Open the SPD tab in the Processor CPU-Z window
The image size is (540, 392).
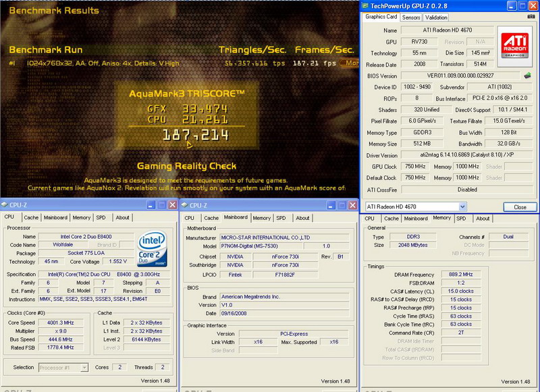pos(101,217)
